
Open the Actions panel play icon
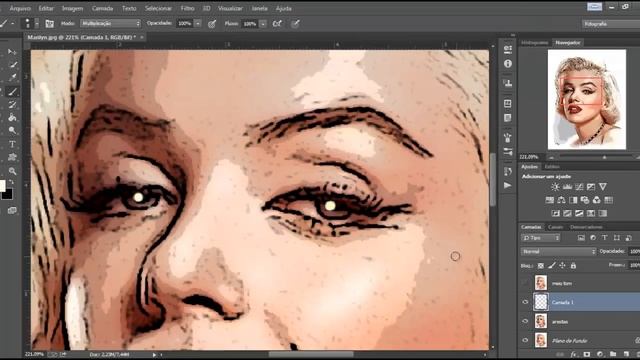(x=508, y=185)
